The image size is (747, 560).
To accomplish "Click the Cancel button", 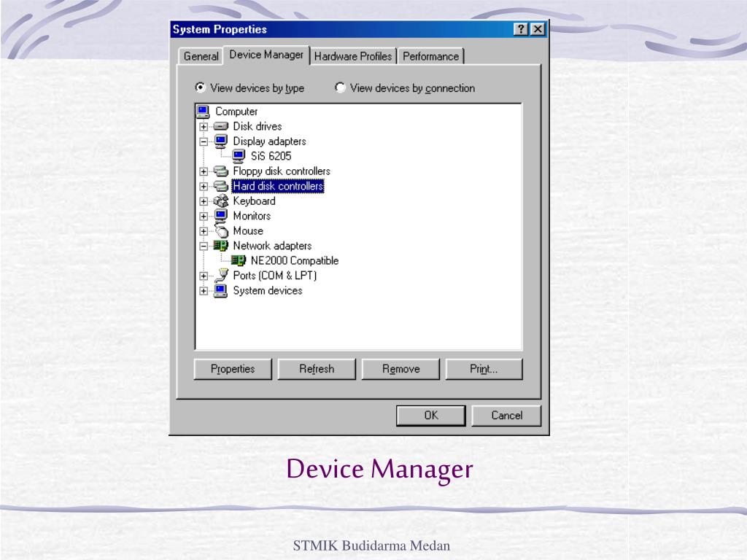I will coord(506,415).
